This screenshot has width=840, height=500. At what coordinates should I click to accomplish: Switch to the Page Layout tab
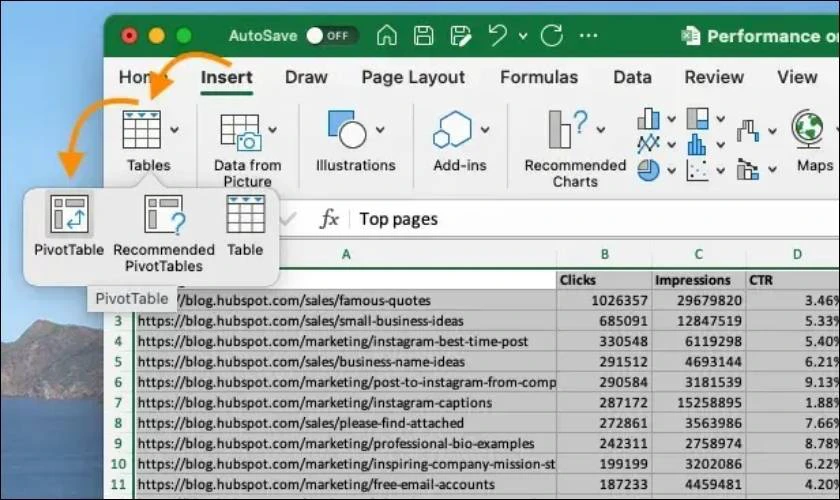click(413, 78)
